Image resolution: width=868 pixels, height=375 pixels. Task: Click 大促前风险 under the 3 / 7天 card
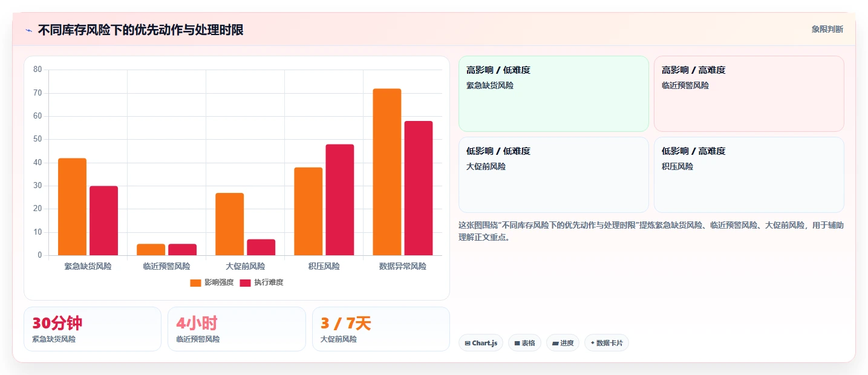pos(339,339)
